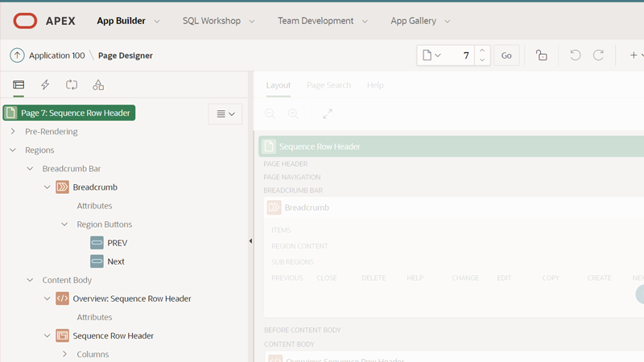Open the Shared Components tab icon
The height and width of the screenshot is (362, 644).
click(98, 85)
